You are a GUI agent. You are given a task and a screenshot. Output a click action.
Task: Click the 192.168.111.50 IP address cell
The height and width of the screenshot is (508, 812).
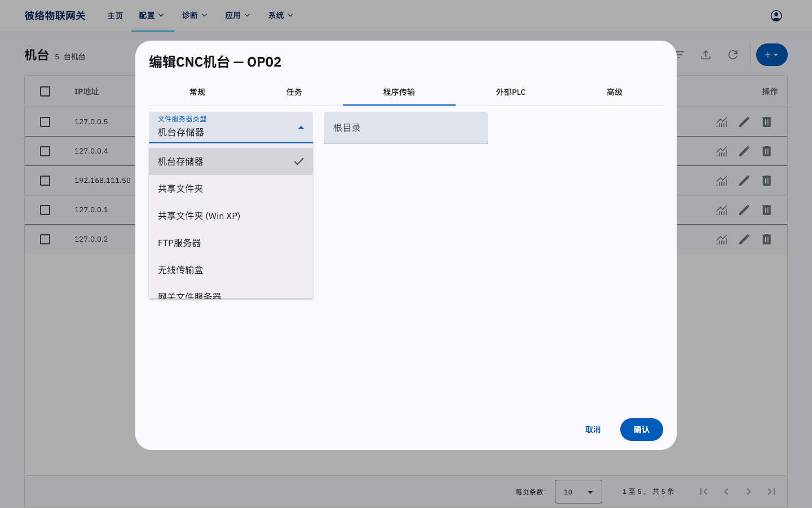tap(103, 181)
